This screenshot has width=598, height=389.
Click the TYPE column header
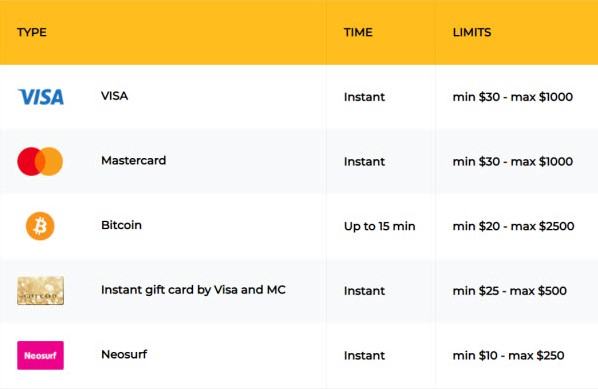pyautogui.click(x=32, y=32)
